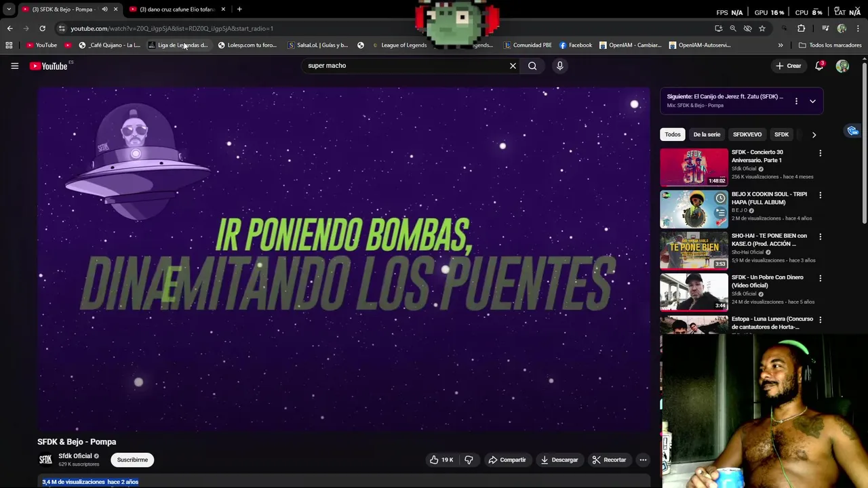868x488 pixels.
Task: Select the Todos filter chip
Action: [673, 134]
